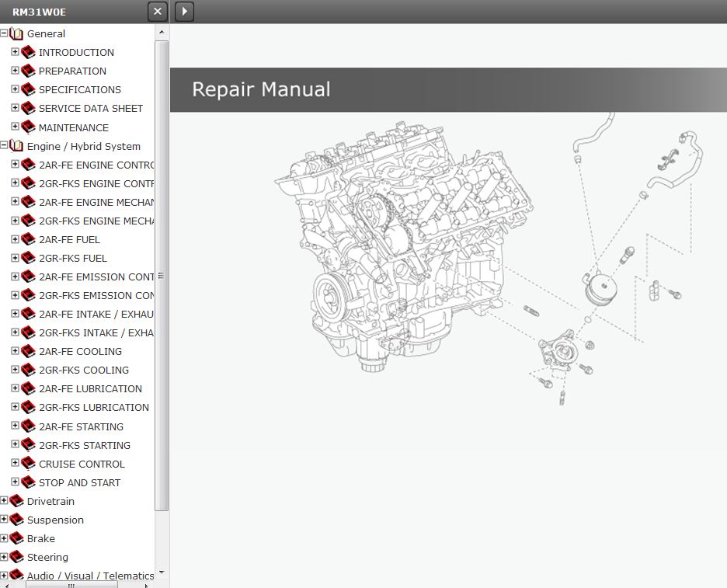Image resolution: width=727 pixels, height=588 pixels.
Task: Click the red book icon beside INTRODUCTION
Action: (29, 52)
